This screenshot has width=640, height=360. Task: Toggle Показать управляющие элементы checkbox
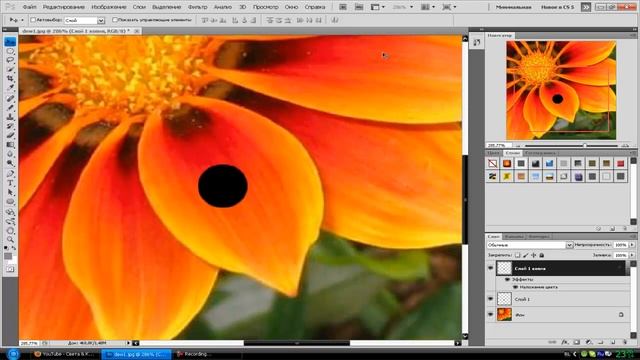pos(115,20)
